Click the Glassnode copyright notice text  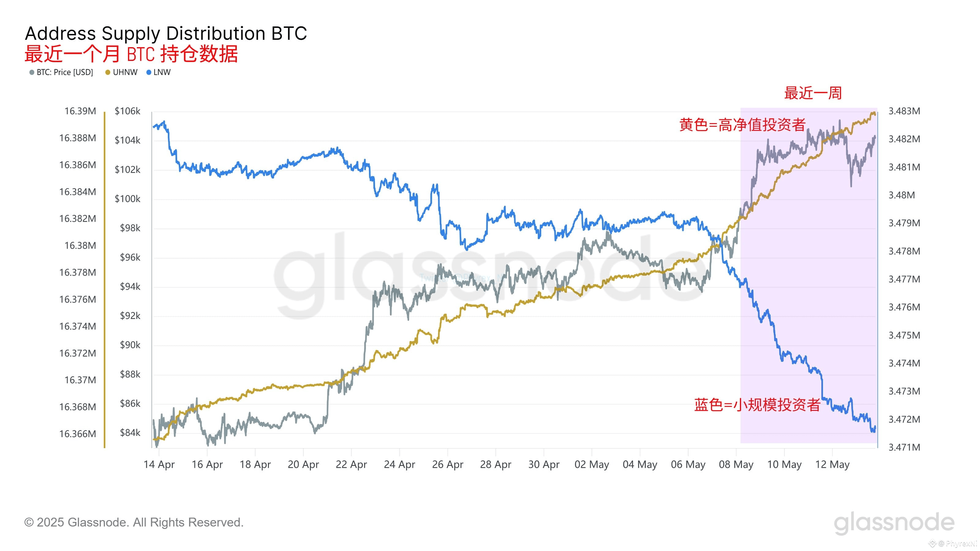(x=134, y=522)
